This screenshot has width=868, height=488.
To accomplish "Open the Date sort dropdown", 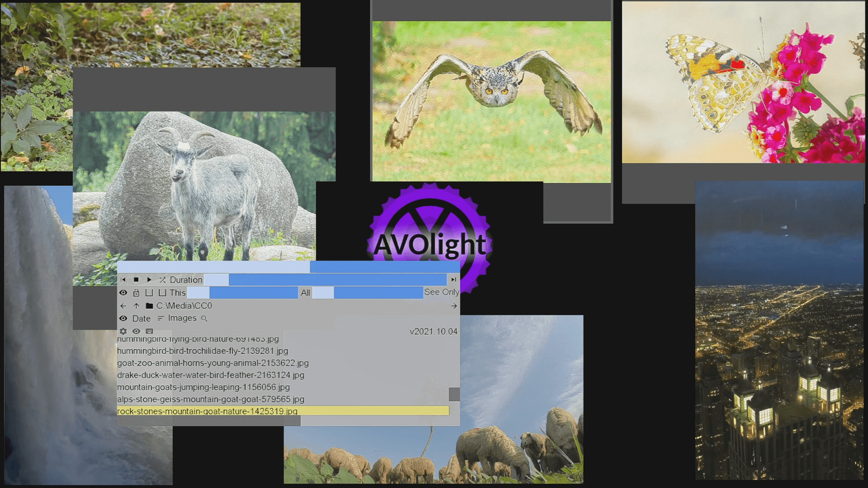I will [x=142, y=318].
